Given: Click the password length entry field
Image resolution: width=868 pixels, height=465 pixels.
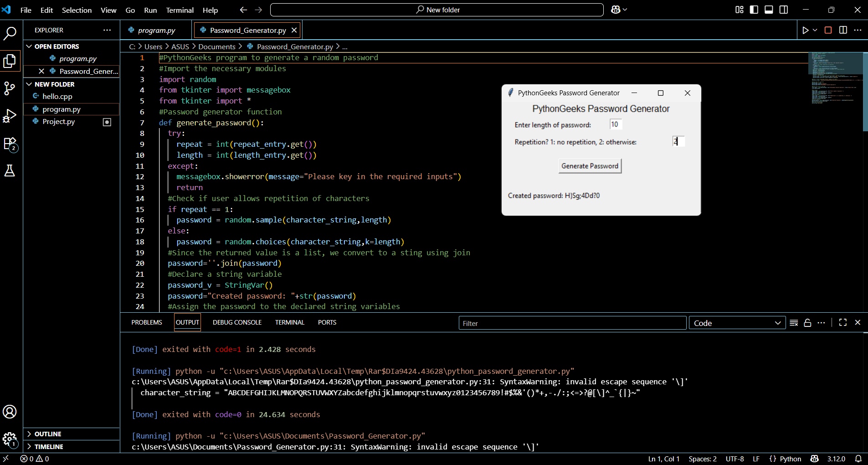Looking at the screenshot, I should coord(615,124).
